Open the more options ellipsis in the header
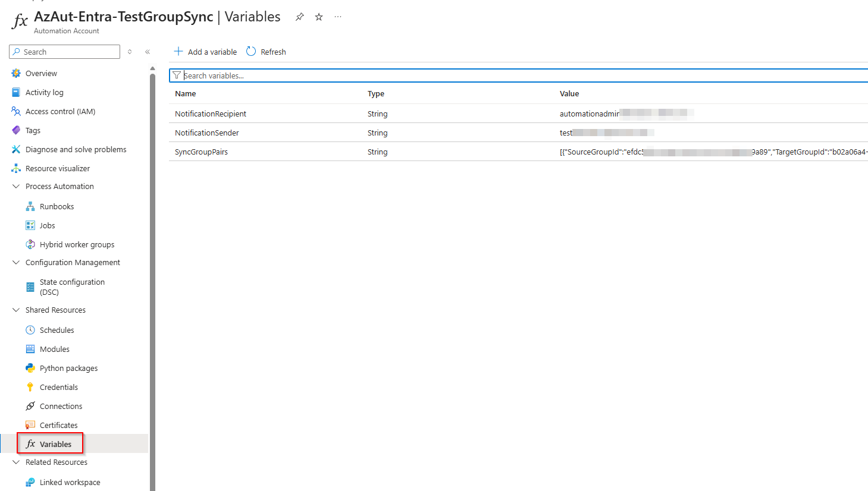 point(338,17)
